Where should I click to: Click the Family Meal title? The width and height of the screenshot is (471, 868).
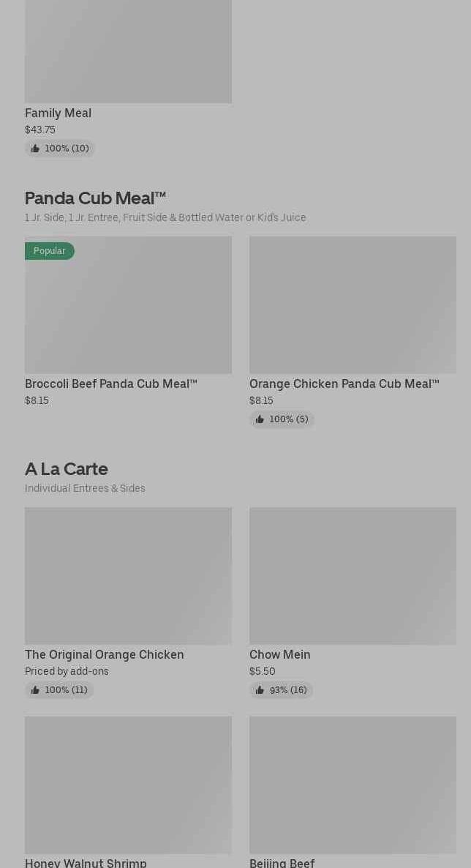[x=58, y=113]
